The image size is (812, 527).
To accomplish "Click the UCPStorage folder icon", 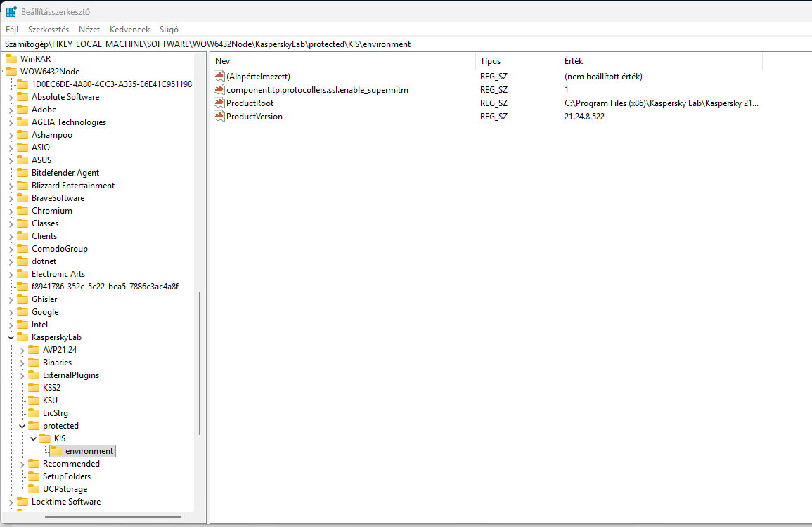I will pos(34,488).
